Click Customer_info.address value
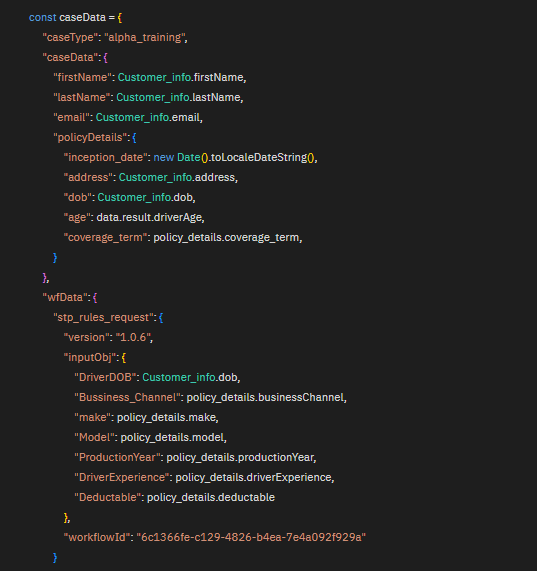Image resolution: width=537 pixels, height=571 pixels. 177,178
